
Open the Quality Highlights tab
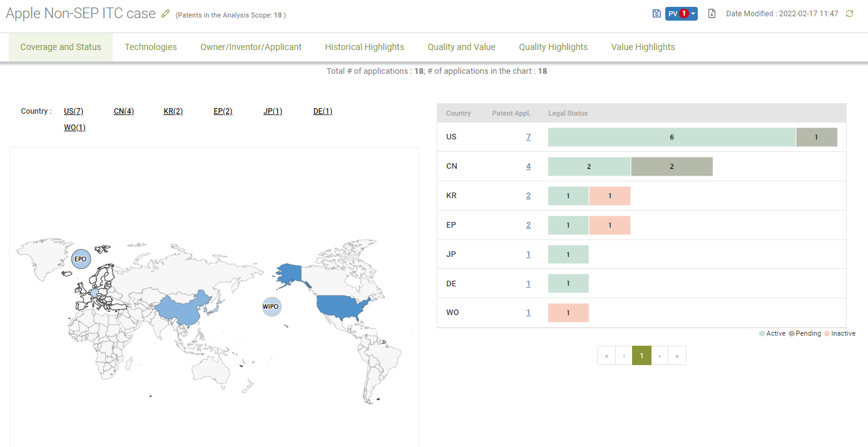coord(553,47)
